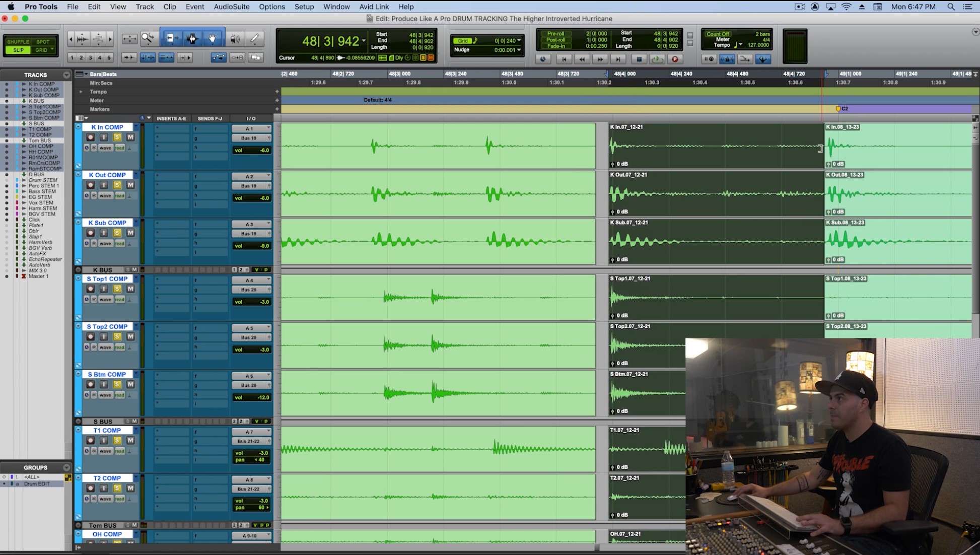Select the Grabber hand tool

click(x=213, y=38)
